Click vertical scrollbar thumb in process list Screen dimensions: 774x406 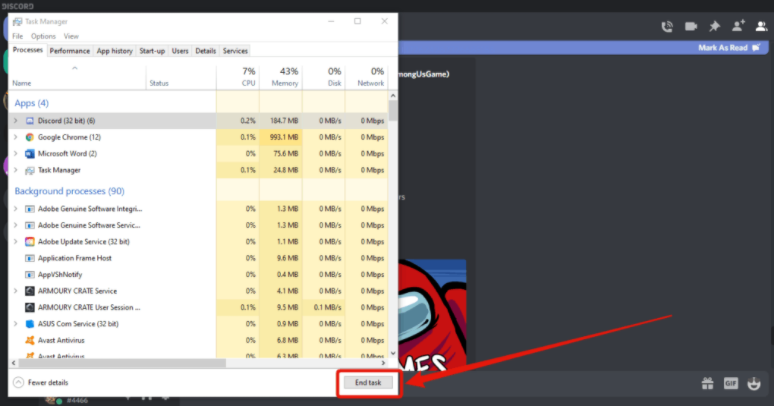pyautogui.click(x=393, y=111)
